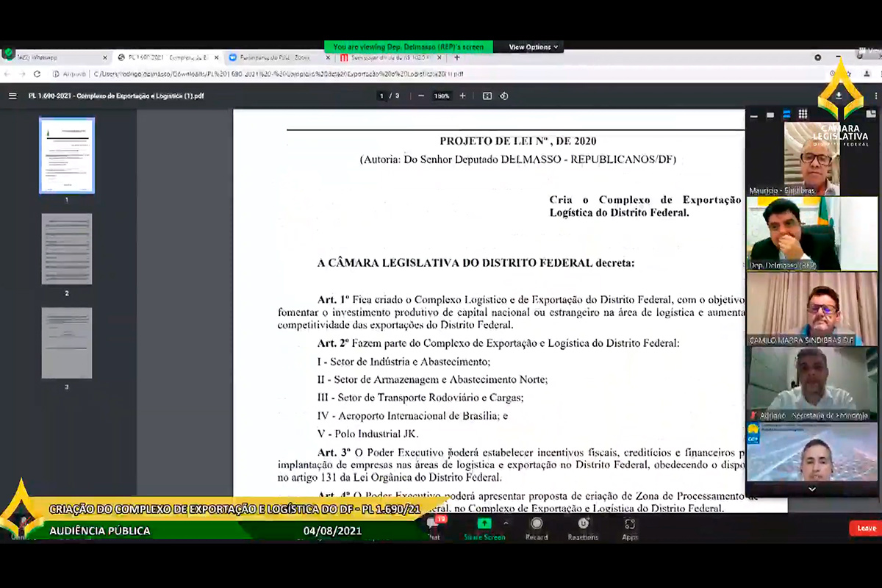The height and width of the screenshot is (588, 882).
Task: Open the Zoom Chat panel
Action: [x=434, y=527]
